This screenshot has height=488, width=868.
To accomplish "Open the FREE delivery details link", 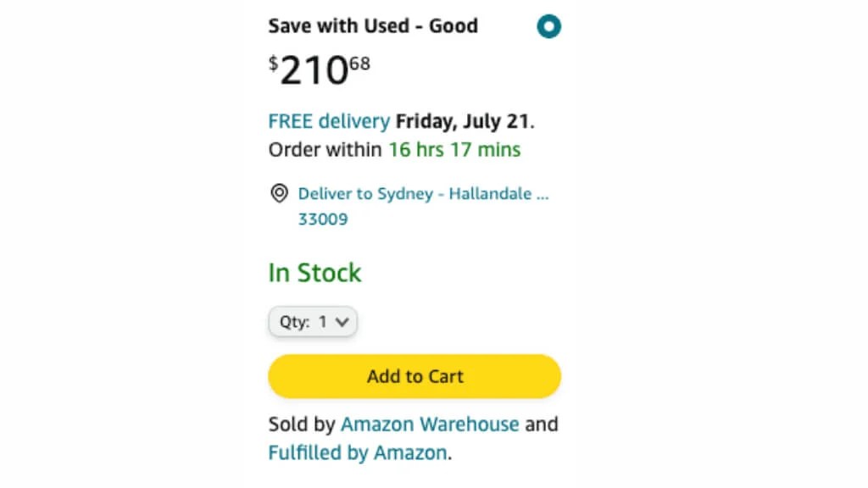I will pyautogui.click(x=330, y=121).
